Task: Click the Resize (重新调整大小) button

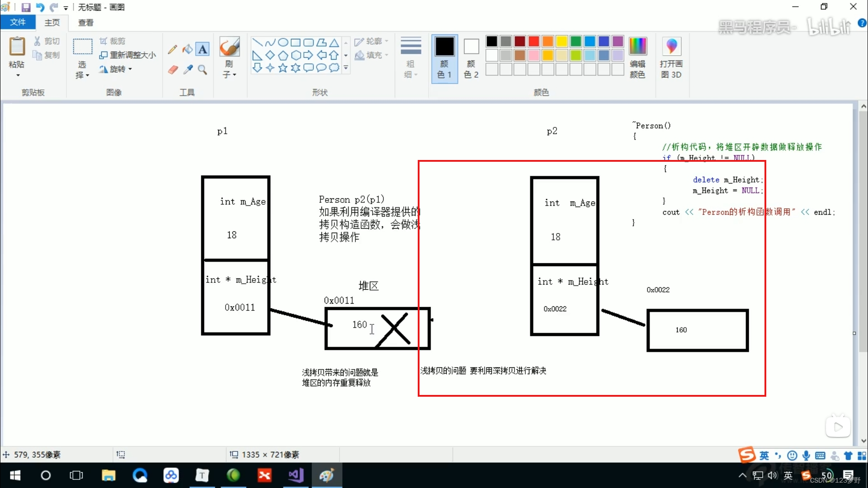Action: [128, 55]
